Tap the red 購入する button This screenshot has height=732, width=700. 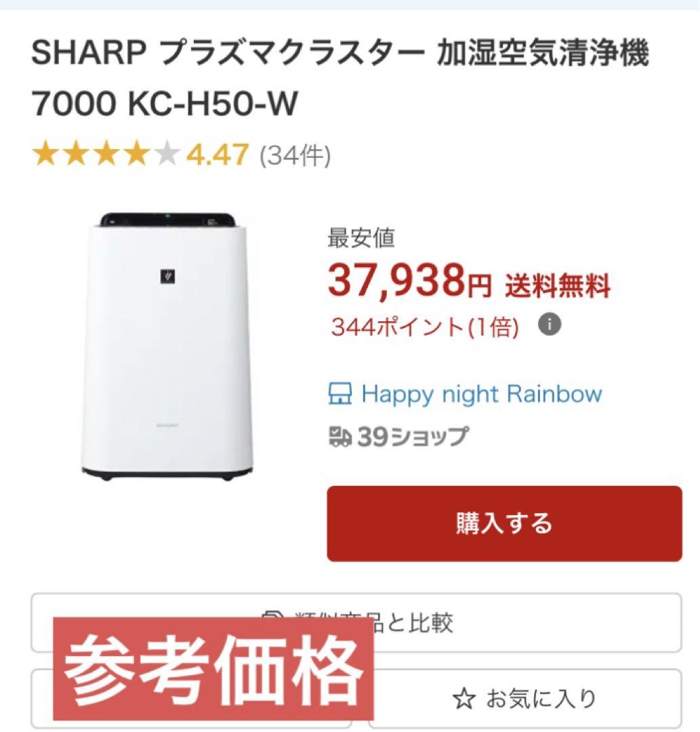(x=504, y=523)
